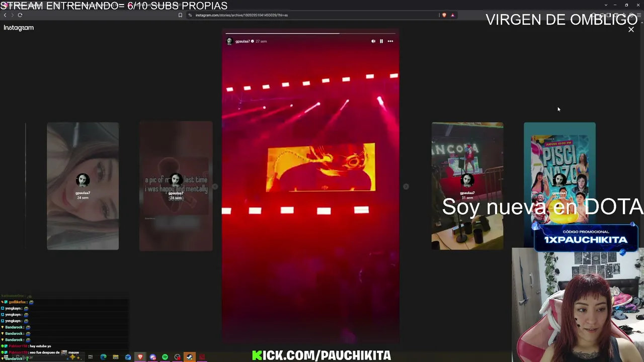Go back in the browser

(5, 15)
